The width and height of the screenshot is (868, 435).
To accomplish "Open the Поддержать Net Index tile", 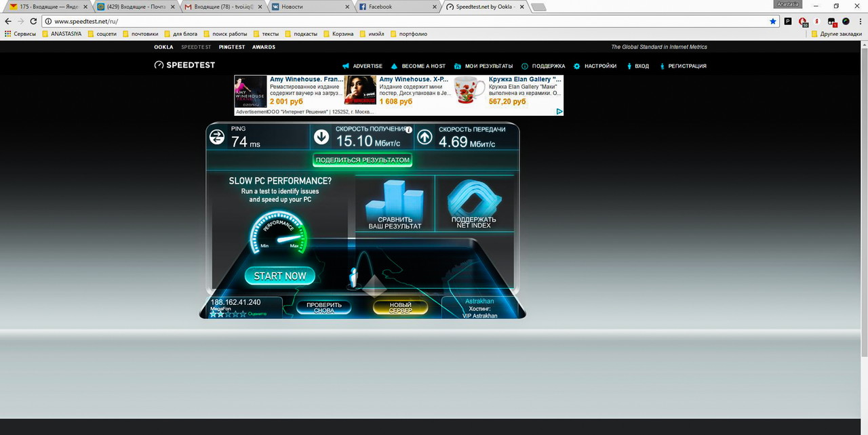I will tap(473, 204).
